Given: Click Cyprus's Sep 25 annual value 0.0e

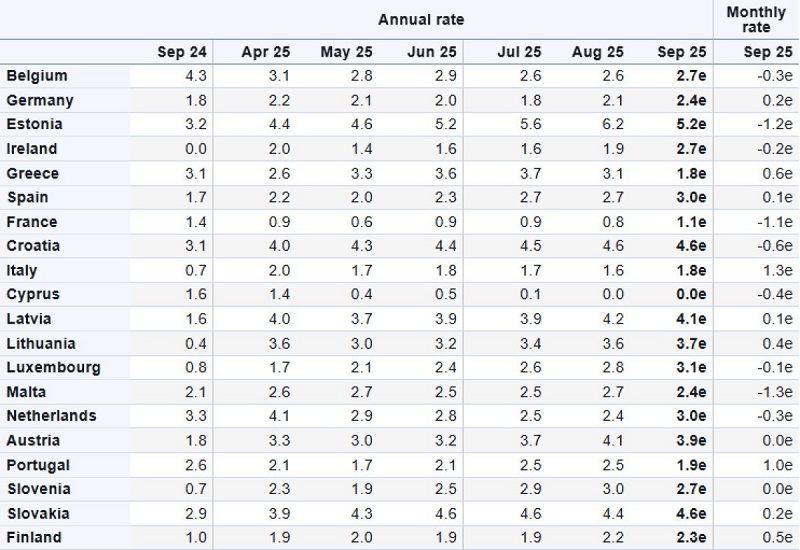Looking at the screenshot, I should (690, 295).
